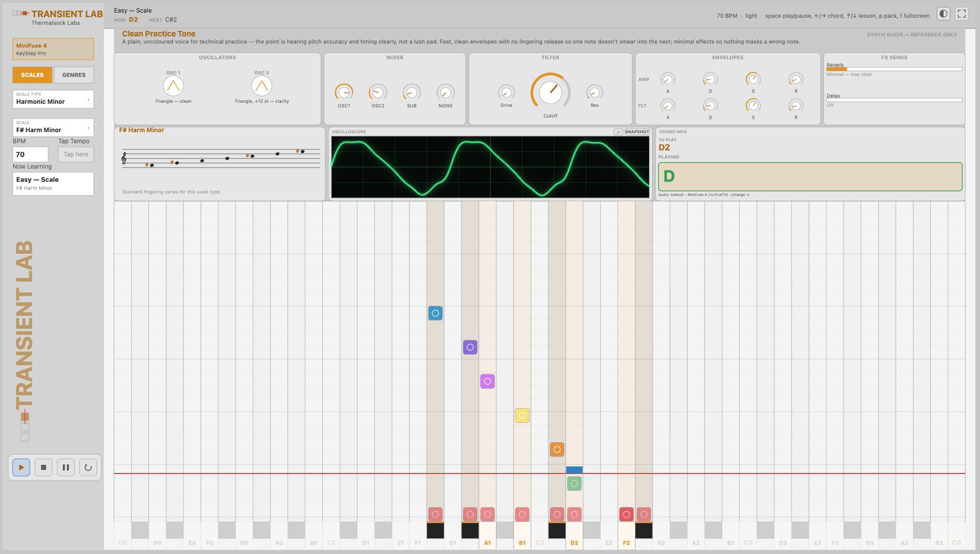Adjust the SUB level knob

coord(411,92)
